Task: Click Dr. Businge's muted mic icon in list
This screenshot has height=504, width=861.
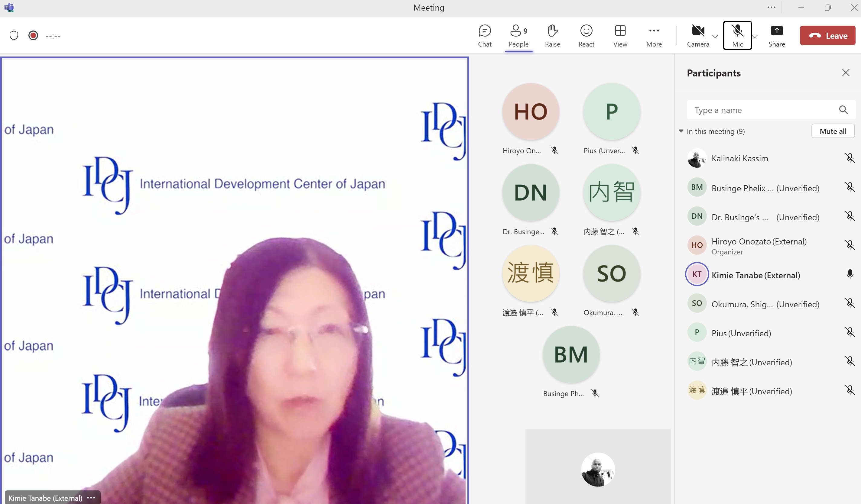Action: click(850, 216)
